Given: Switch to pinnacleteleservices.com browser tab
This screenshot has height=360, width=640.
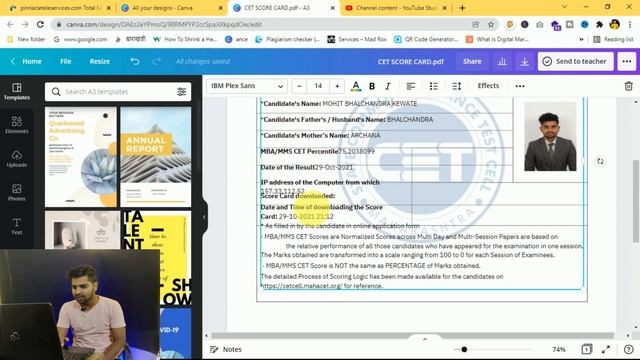Looking at the screenshot, I should point(60,8).
